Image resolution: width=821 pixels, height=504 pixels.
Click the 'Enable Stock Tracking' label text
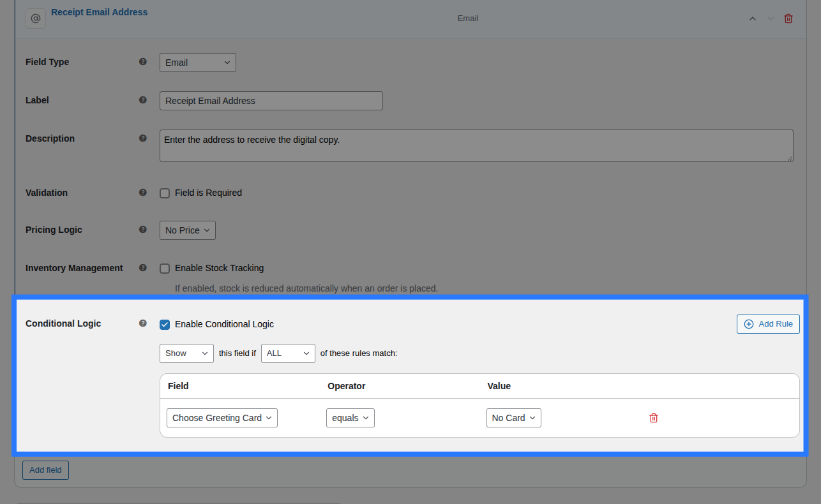coord(219,268)
